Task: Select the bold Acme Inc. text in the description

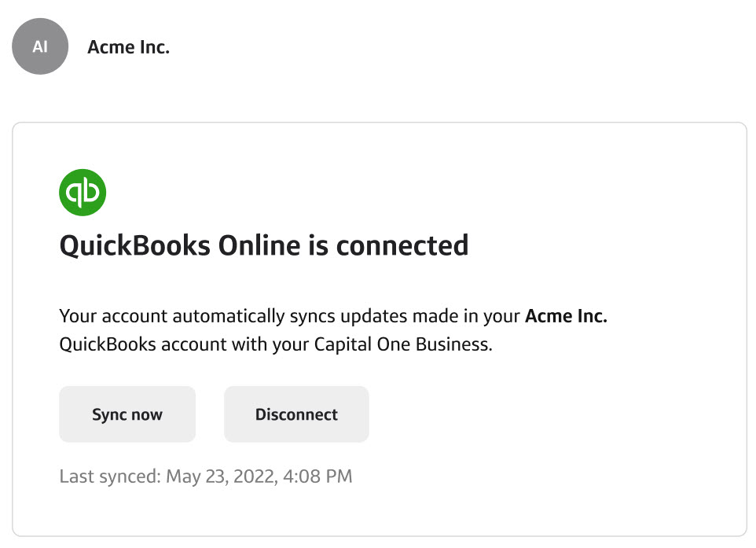Action: (566, 315)
